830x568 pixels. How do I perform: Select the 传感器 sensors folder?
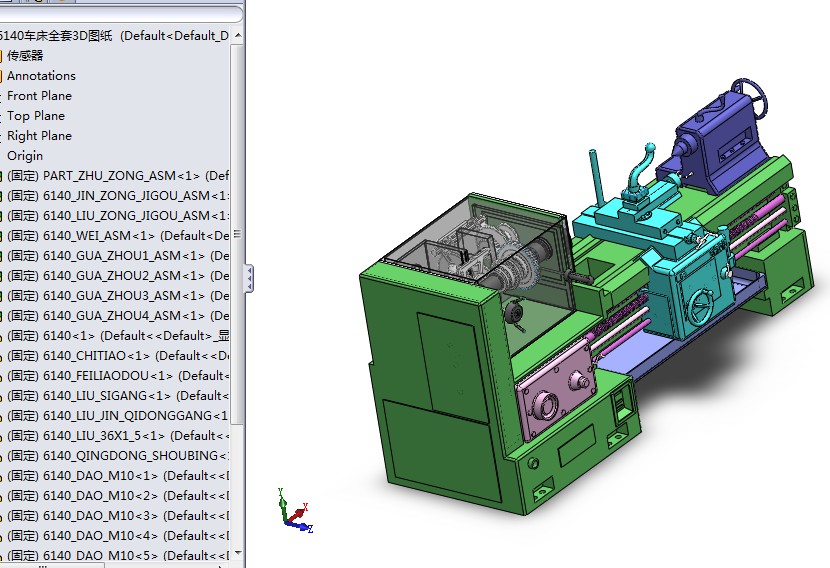(25, 55)
